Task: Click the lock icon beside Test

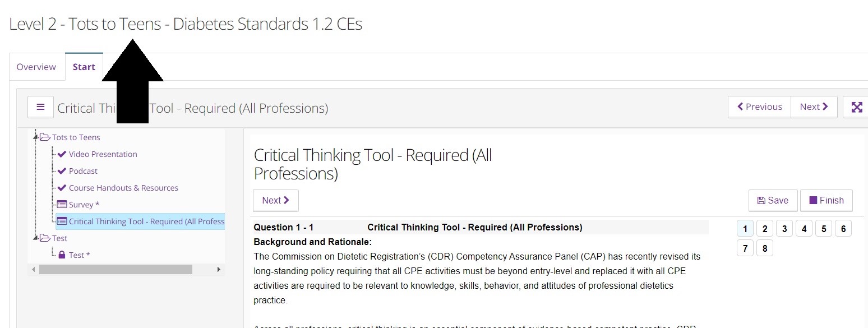Action: pyautogui.click(x=62, y=255)
